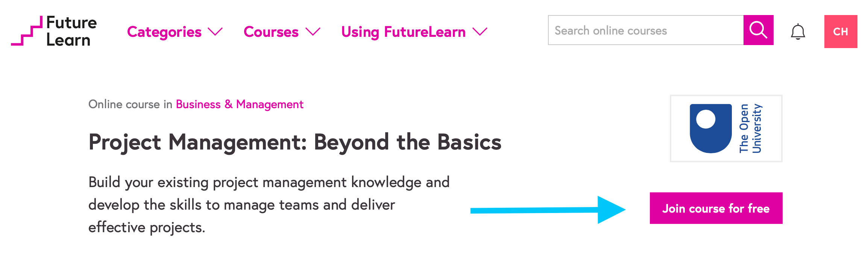Click the Project Management: Beyond the Basics title
Image resolution: width=868 pixels, height=278 pixels.
295,142
